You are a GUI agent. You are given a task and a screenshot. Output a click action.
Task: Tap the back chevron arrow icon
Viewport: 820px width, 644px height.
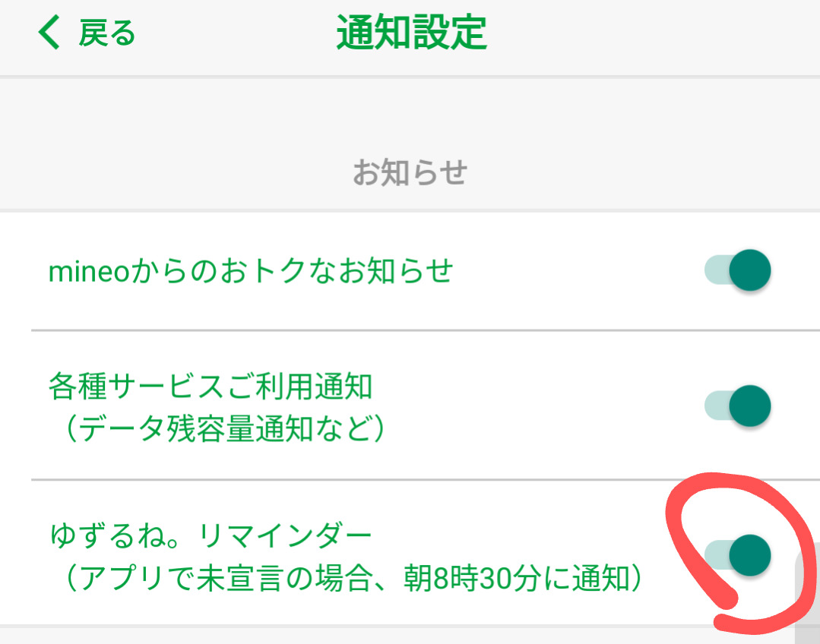pos(49,34)
